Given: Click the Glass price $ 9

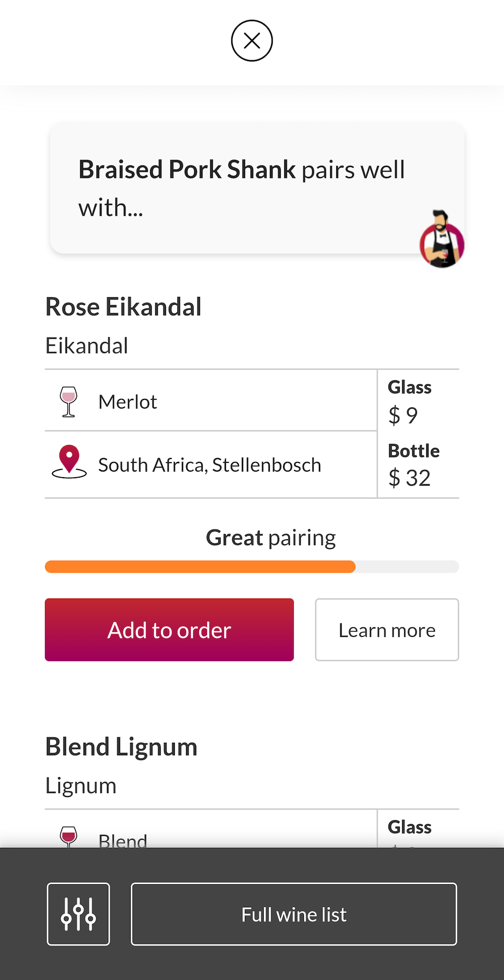Looking at the screenshot, I should point(403,415).
